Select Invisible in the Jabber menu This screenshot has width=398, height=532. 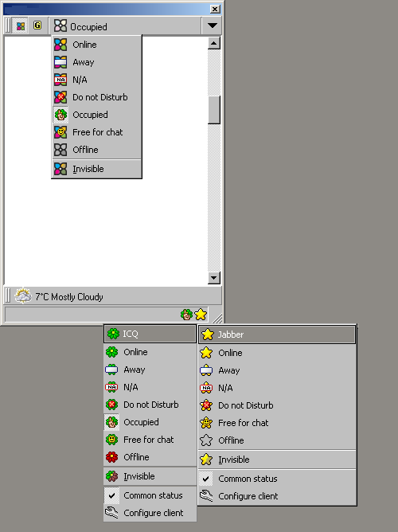click(x=277, y=460)
